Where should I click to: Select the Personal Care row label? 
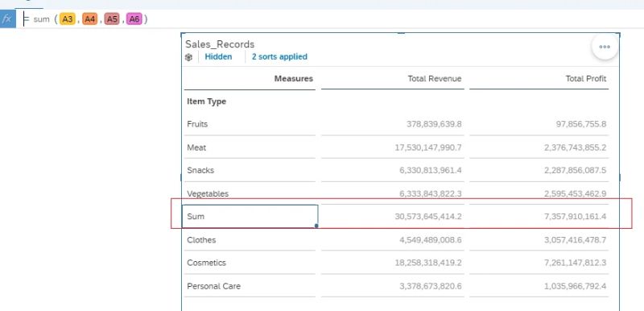(213, 286)
